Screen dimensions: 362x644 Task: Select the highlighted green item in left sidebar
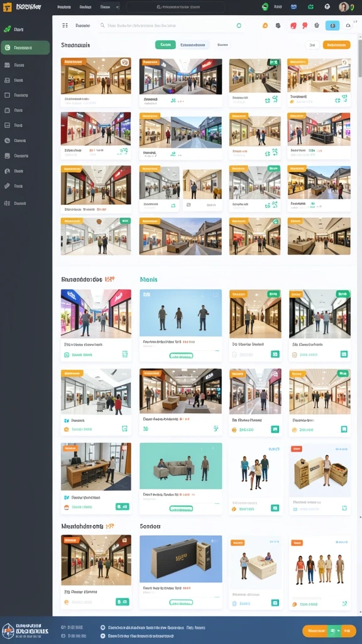pyautogui.click(x=25, y=48)
